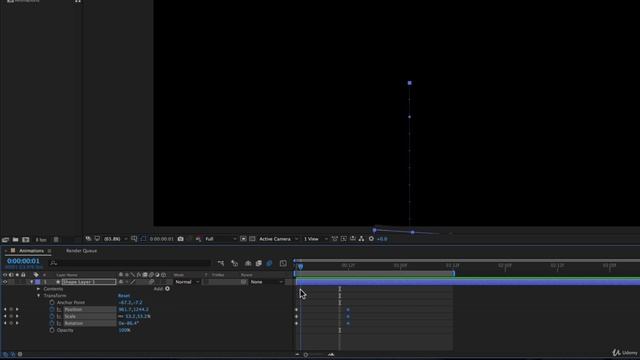The height and width of the screenshot is (360, 640).
Task: Go to previous Position keyframe arrow
Action: pos(5,309)
